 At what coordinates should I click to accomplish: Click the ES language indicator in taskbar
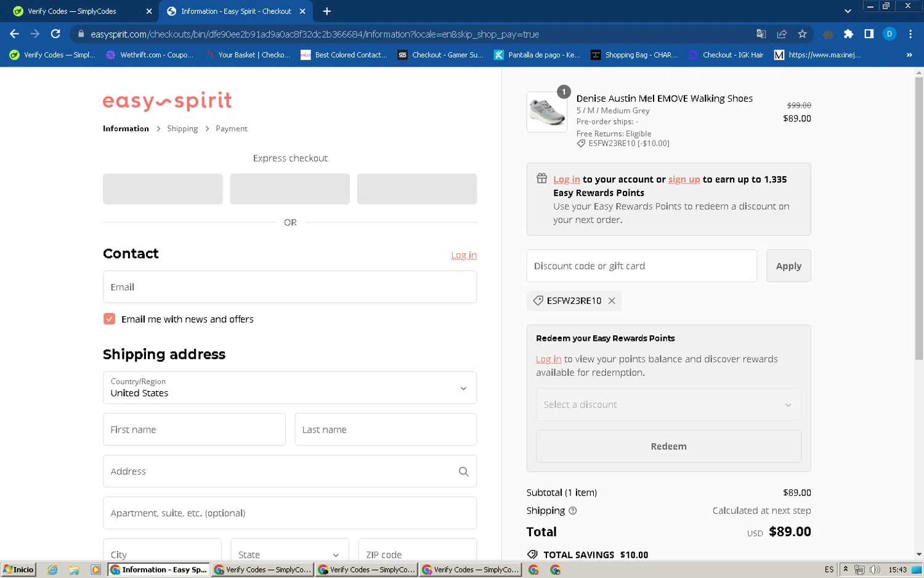click(829, 569)
